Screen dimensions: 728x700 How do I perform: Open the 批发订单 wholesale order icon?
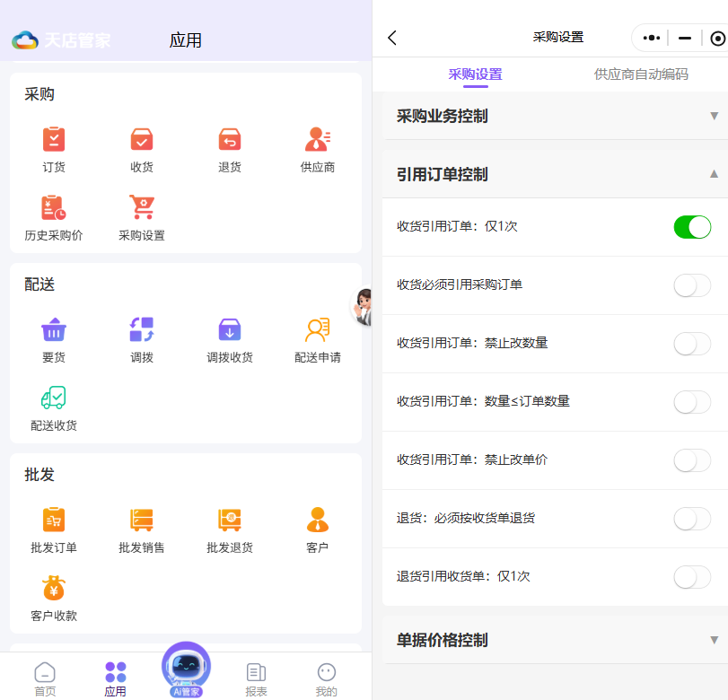pyautogui.click(x=54, y=521)
